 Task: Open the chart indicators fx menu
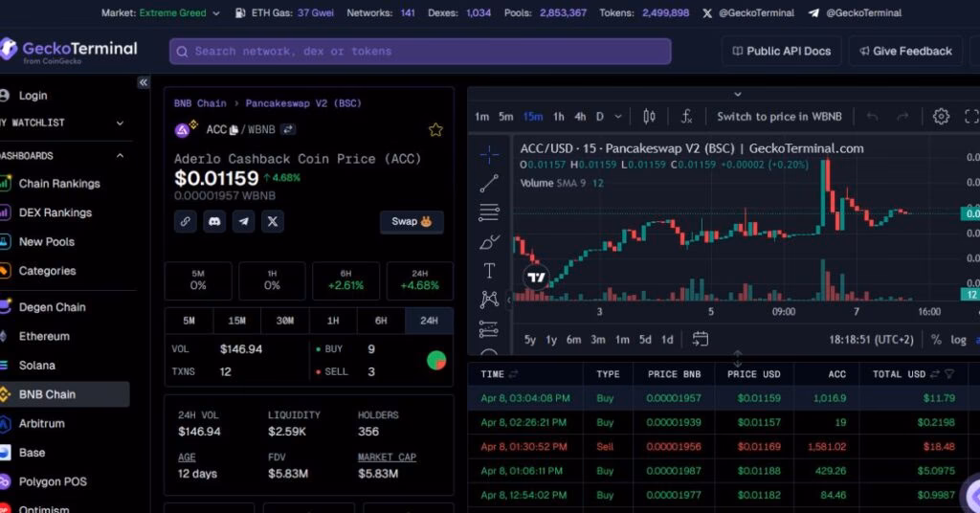(686, 117)
